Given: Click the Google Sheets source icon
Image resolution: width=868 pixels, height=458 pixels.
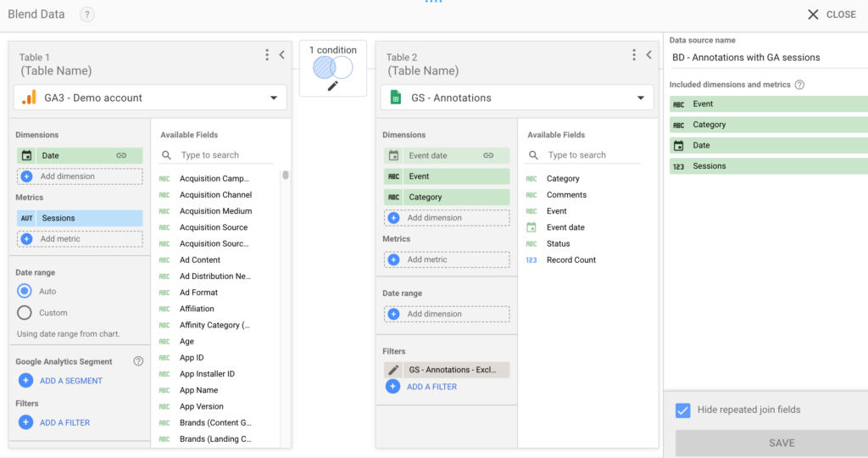Looking at the screenshot, I should 395,98.
